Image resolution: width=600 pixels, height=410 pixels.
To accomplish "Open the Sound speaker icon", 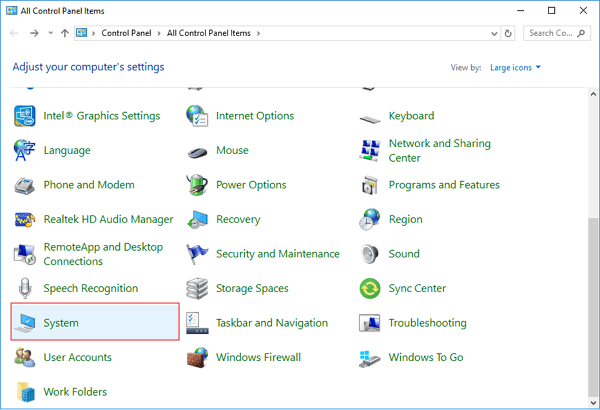I will coord(370,254).
